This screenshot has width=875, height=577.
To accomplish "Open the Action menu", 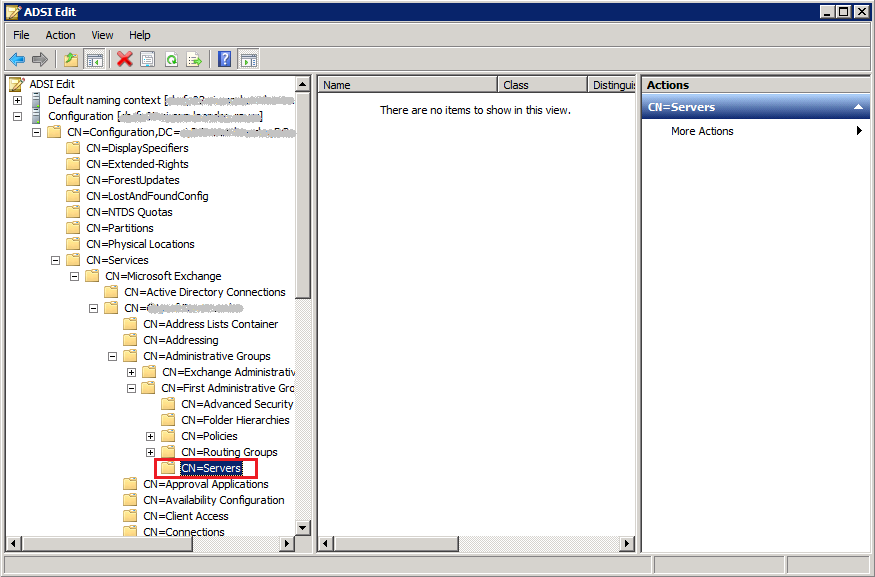I will point(60,35).
